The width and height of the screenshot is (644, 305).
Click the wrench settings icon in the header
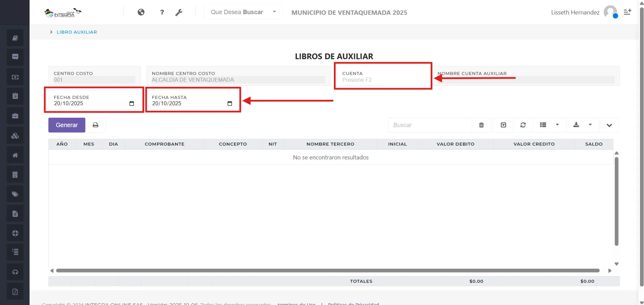click(179, 12)
